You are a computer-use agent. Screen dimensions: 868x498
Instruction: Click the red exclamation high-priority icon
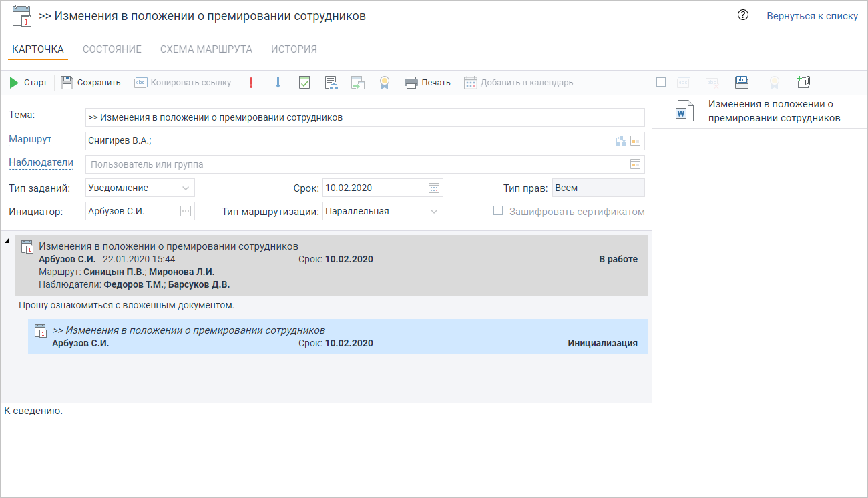(252, 83)
